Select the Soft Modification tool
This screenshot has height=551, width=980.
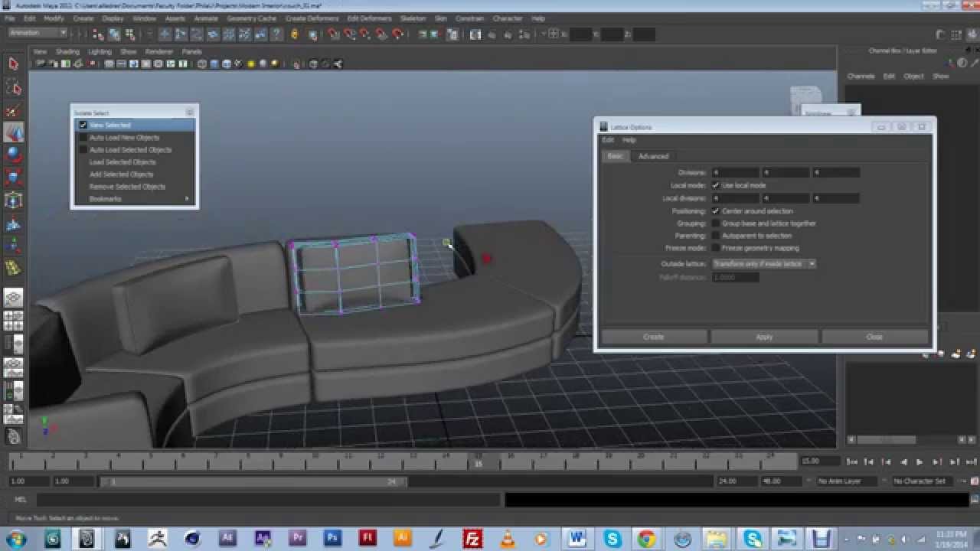click(13, 224)
